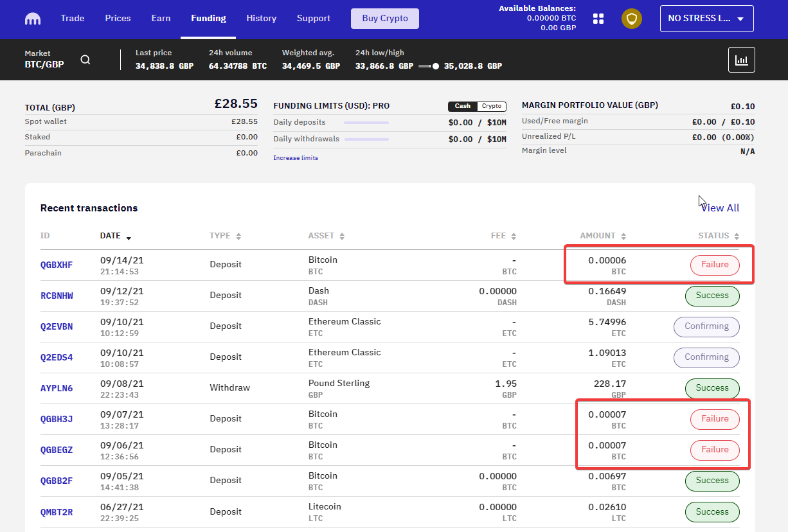Viewport: 788px width, 532px height.
Task: Open the security shield badge icon
Action: click(631, 19)
